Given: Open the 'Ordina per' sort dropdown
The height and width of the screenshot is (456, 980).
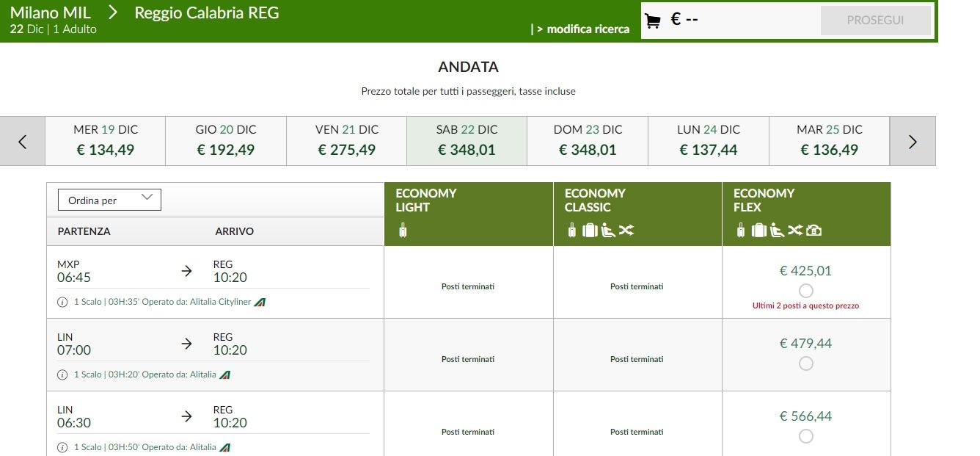Looking at the screenshot, I should click(x=109, y=200).
